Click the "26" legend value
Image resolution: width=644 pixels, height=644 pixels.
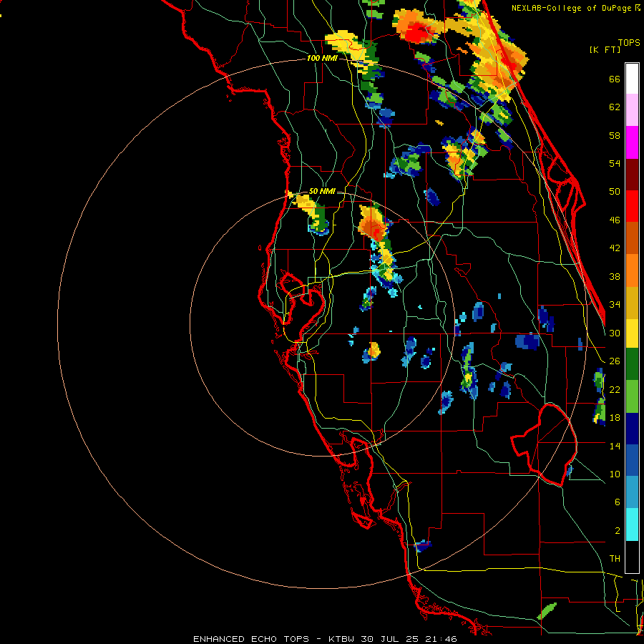pos(615,361)
